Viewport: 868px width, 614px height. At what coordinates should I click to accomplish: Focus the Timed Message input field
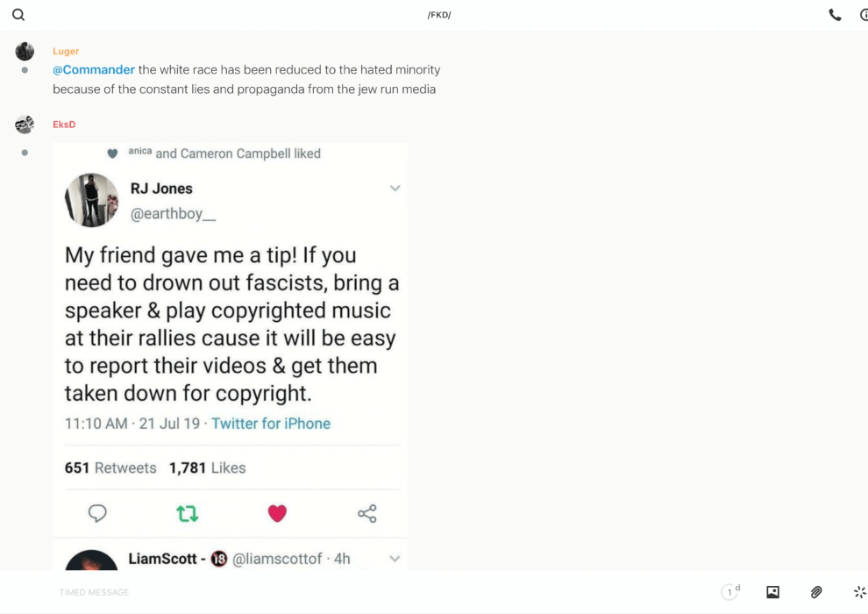coord(351,592)
